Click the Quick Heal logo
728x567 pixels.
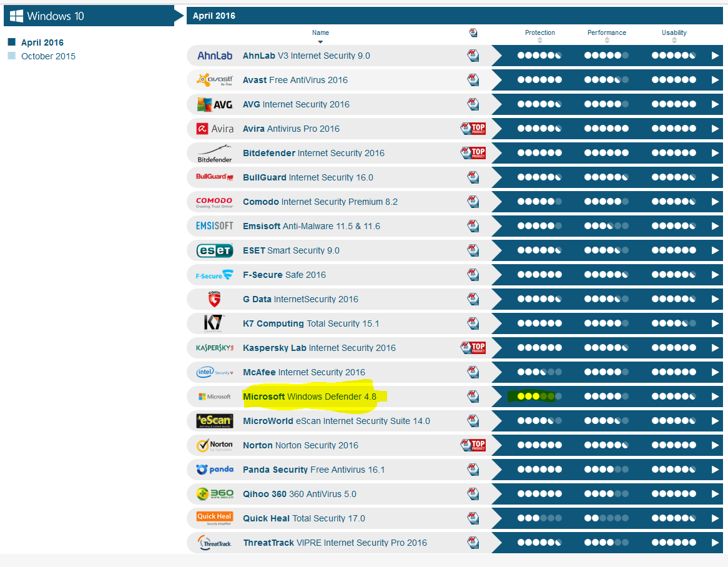(x=215, y=518)
